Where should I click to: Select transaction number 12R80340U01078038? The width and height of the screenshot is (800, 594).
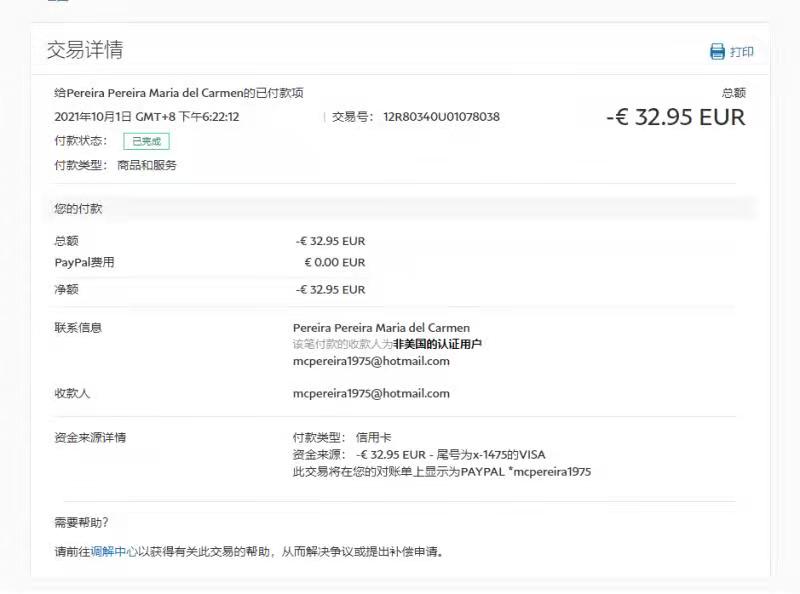pyautogui.click(x=441, y=117)
